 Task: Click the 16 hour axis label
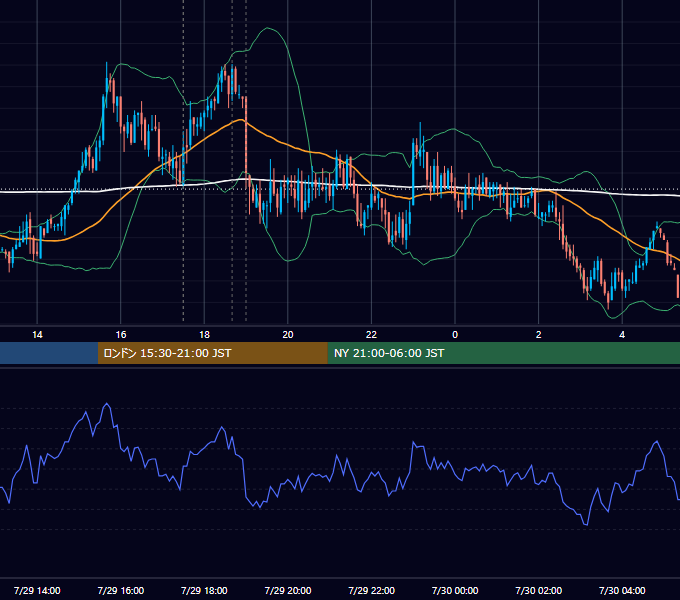[x=121, y=335]
